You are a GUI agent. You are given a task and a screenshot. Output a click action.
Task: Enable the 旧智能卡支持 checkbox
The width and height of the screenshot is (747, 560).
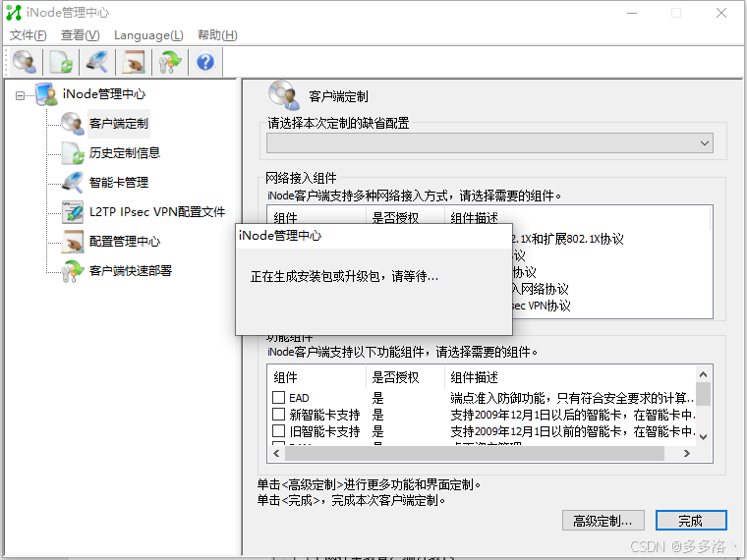[x=278, y=431]
